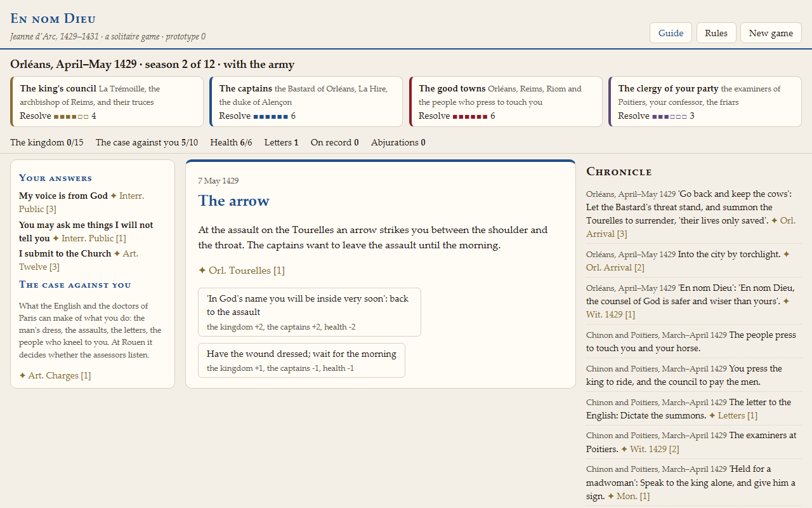The height and width of the screenshot is (508, 812).
Task: Click the '7 May 1429' date
Action: click(x=218, y=181)
